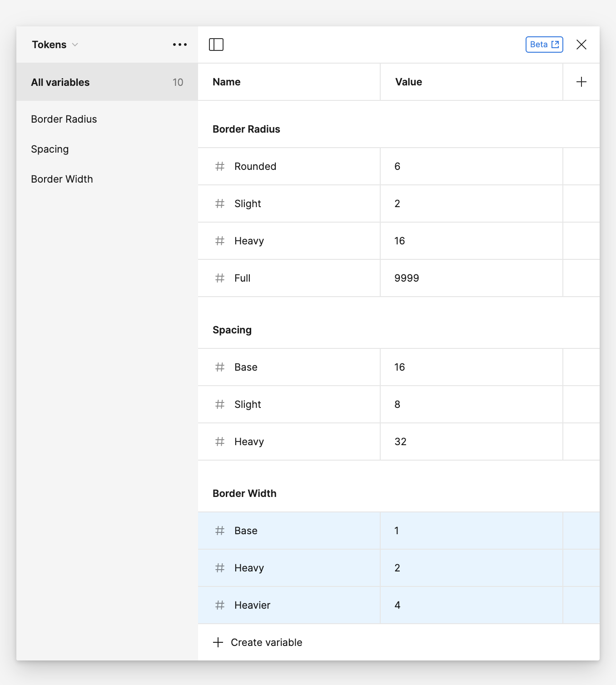Select the Heavy row under Border Width
This screenshot has width=616, height=685.
tap(295, 568)
